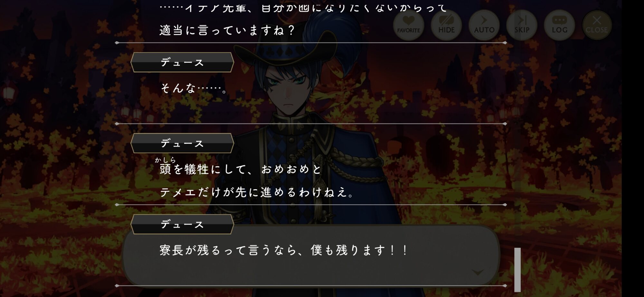The width and height of the screenshot is (644, 297).
Task: Click the furigana かしら above 頭
Action: (166, 160)
